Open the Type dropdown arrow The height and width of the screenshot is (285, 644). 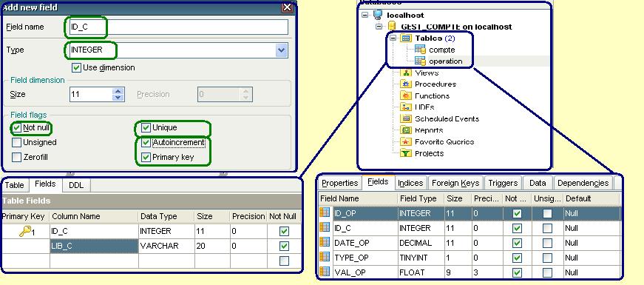tap(282, 50)
